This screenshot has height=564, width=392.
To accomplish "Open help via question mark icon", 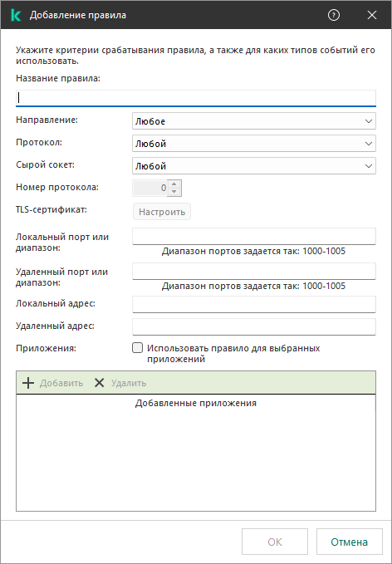I will point(334,15).
